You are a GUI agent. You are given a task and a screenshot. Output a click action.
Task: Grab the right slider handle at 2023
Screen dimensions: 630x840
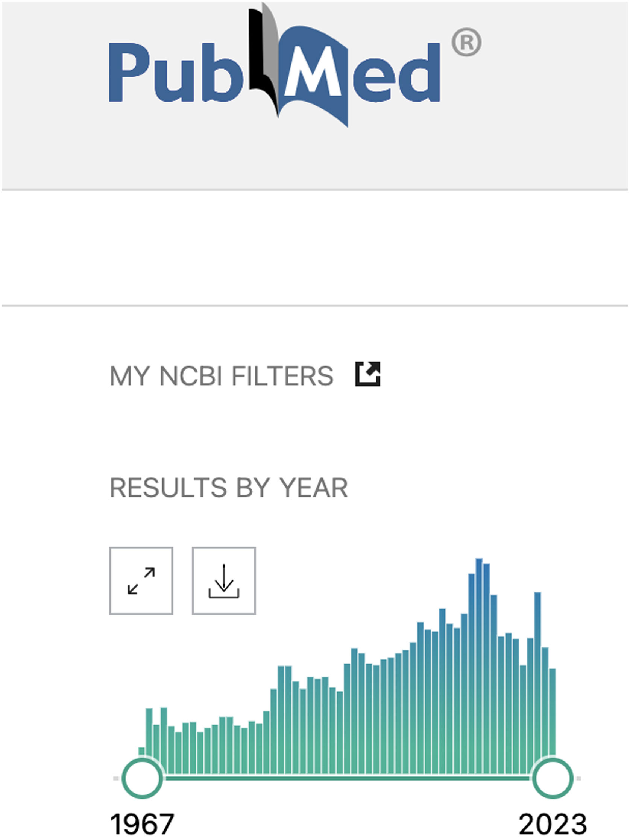pos(553,778)
